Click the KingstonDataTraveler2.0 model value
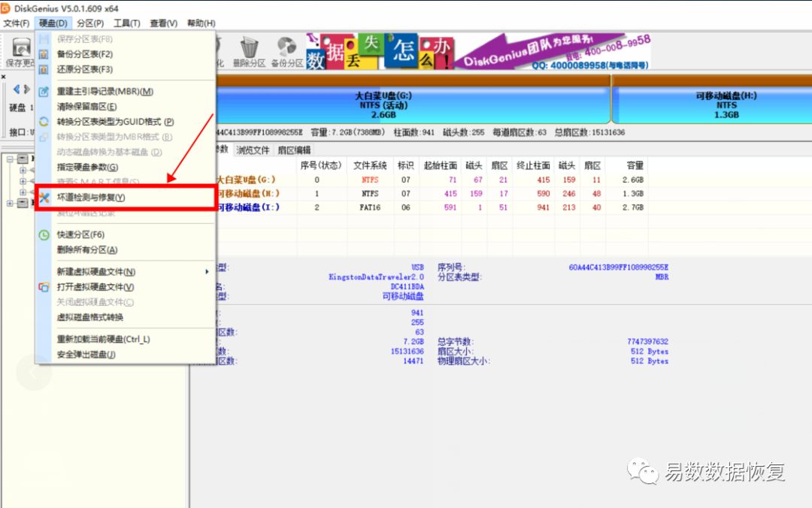812x508 pixels. pyautogui.click(x=376, y=277)
